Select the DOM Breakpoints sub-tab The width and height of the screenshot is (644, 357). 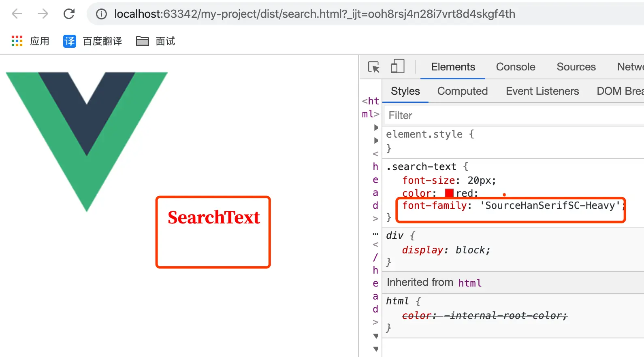620,91
